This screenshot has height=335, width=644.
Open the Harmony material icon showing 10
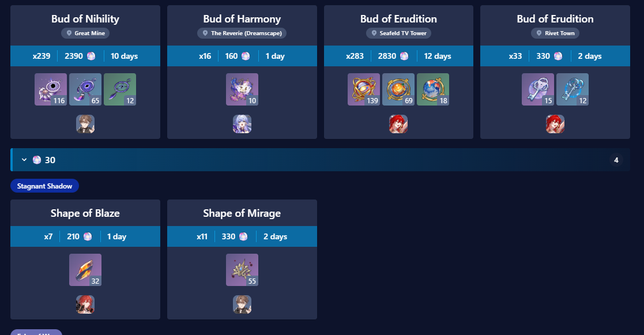pos(242,89)
